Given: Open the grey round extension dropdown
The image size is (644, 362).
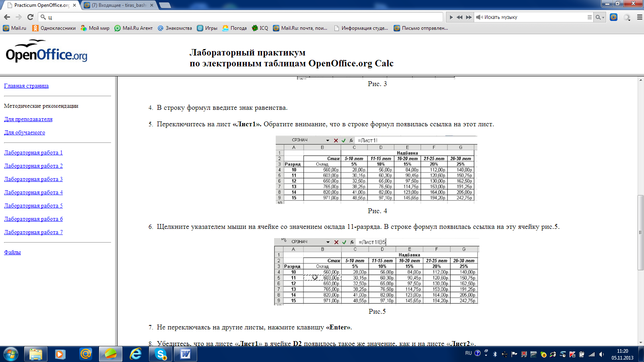Looking at the screenshot, I should [627, 17].
